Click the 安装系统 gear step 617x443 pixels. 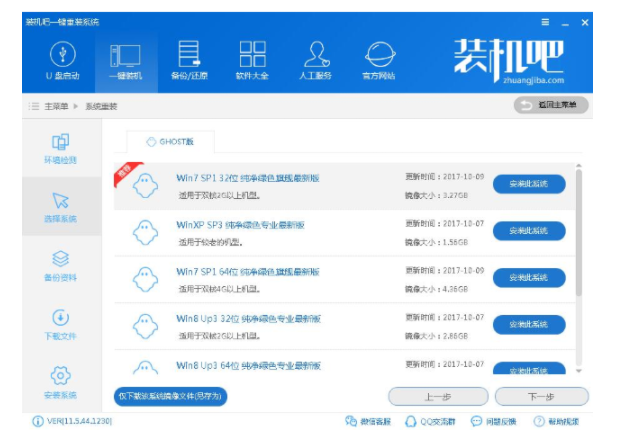(x=61, y=383)
